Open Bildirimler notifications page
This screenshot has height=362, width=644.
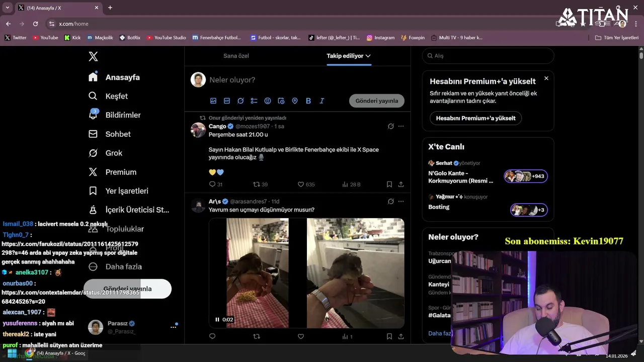(x=115, y=115)
